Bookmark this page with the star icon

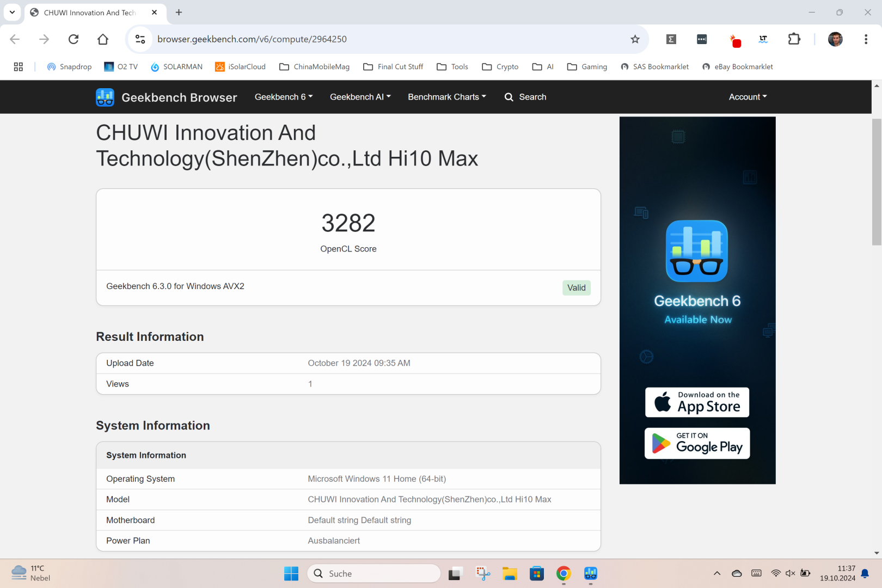coord(635,39)
